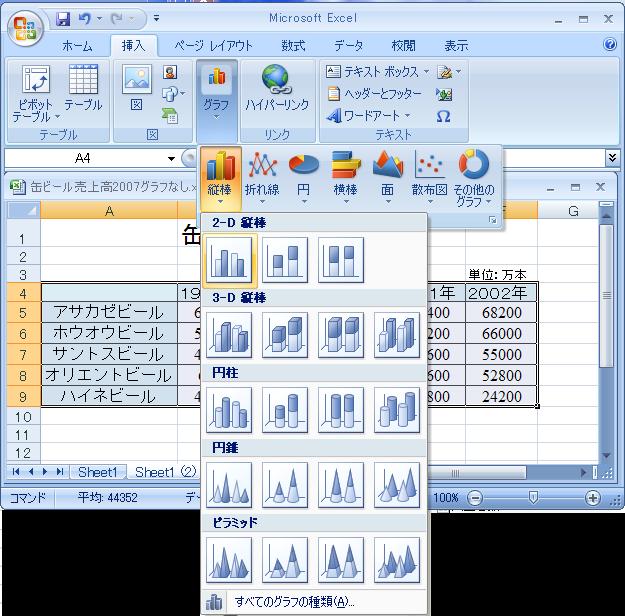The image size is (625, 616).
Task: Insert ヘッダーとフッター
Action: [x=374, y=94]
